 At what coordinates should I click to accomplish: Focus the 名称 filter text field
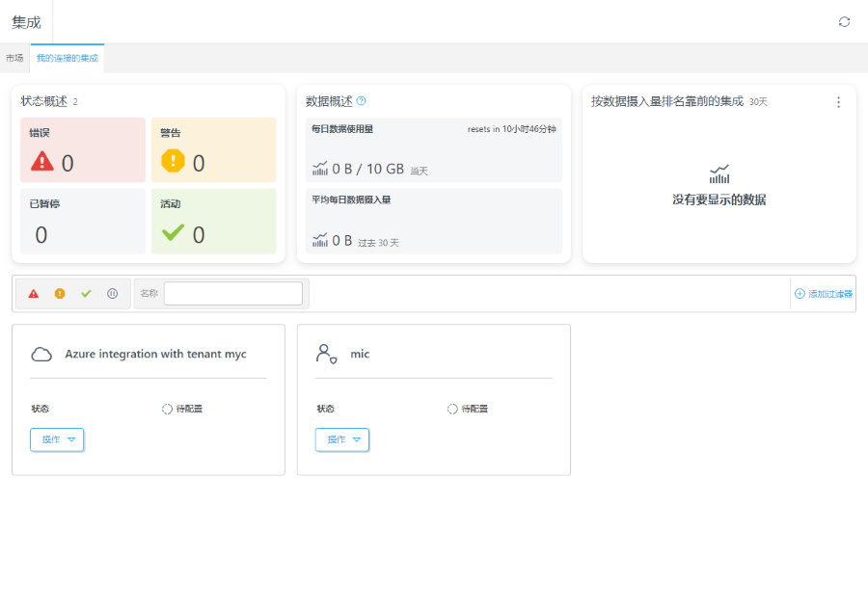233,293
